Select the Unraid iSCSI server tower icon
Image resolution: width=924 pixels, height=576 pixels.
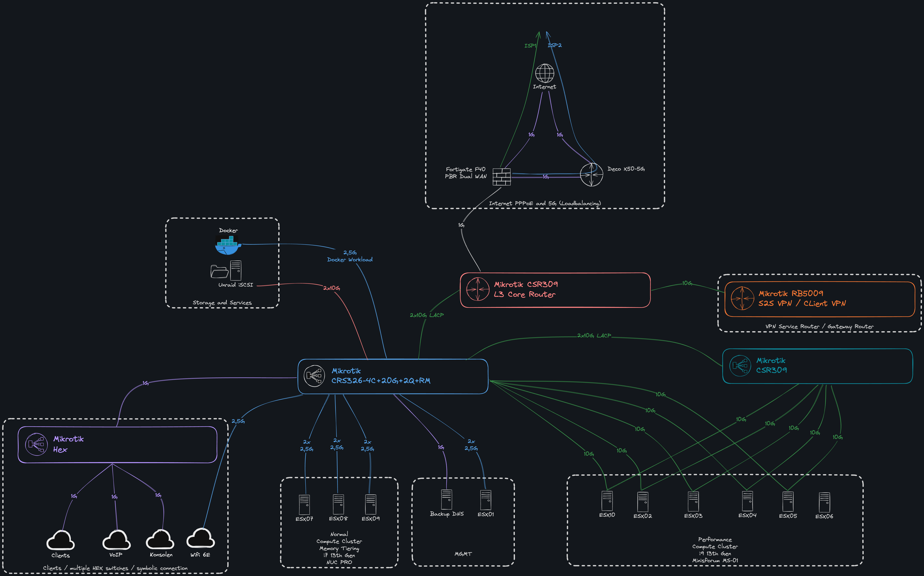click(x=236, y=270)
